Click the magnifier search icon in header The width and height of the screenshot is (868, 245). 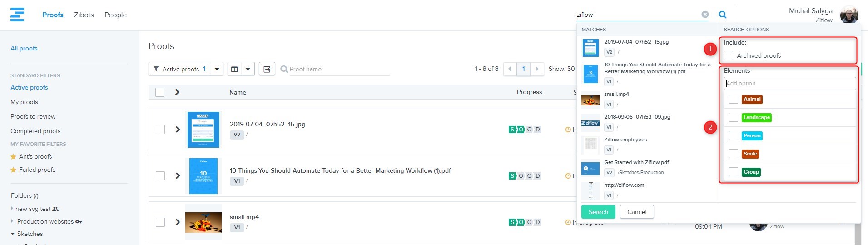pyautogui.click(x=722, y=15)
